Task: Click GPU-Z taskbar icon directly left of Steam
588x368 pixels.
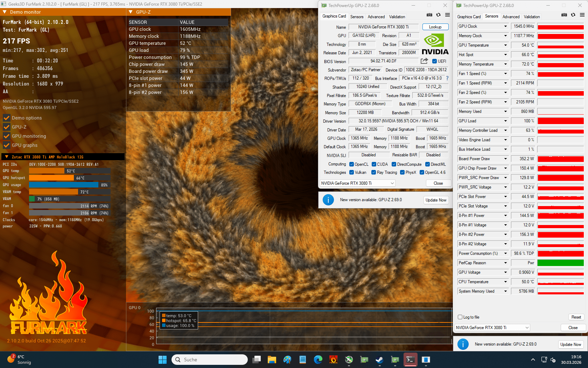Action: click(364, 360)
